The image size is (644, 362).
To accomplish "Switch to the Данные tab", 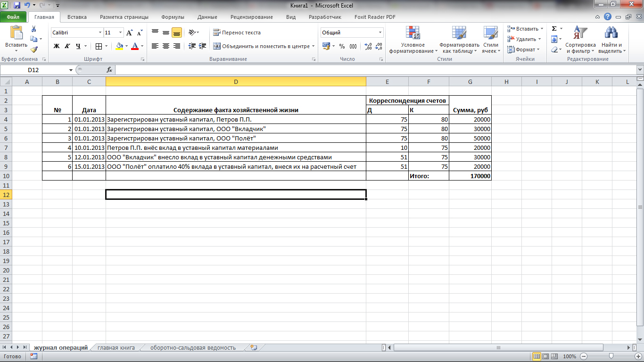I will (207, 17).
